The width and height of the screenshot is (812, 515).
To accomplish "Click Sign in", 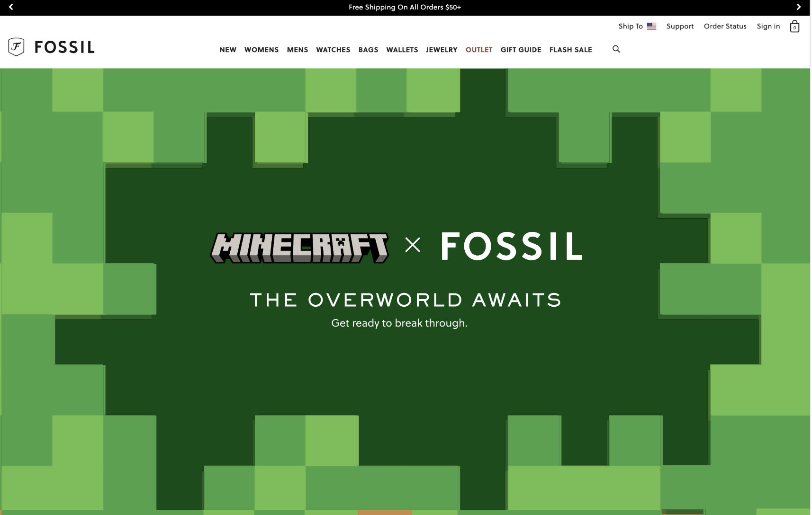I will coord(768,26).
